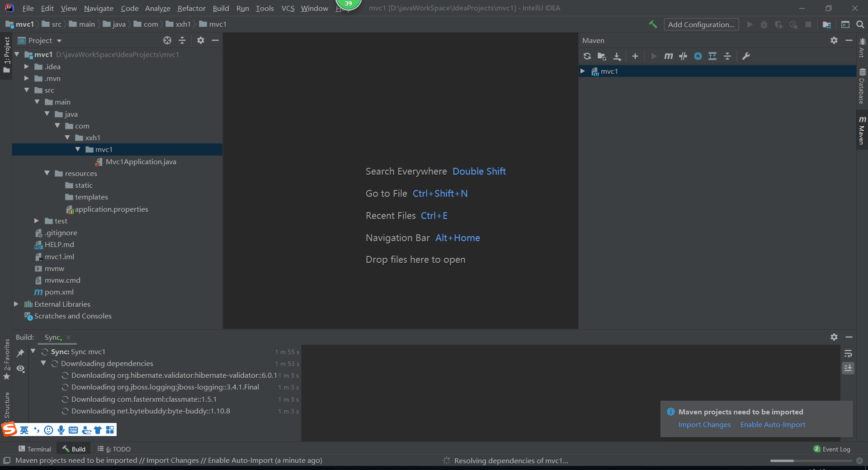
Task: Download sources and documentation icon
Action: (617, 56)
